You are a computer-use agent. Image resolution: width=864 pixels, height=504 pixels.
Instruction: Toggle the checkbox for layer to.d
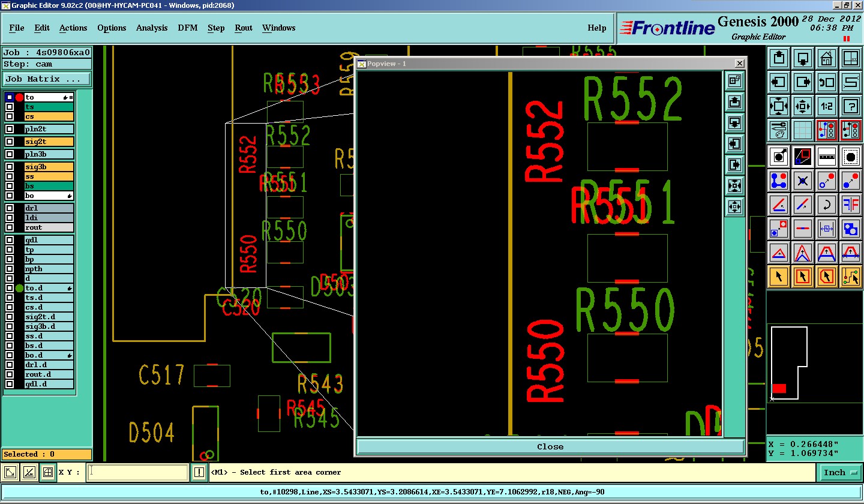[x=10, y=288]
